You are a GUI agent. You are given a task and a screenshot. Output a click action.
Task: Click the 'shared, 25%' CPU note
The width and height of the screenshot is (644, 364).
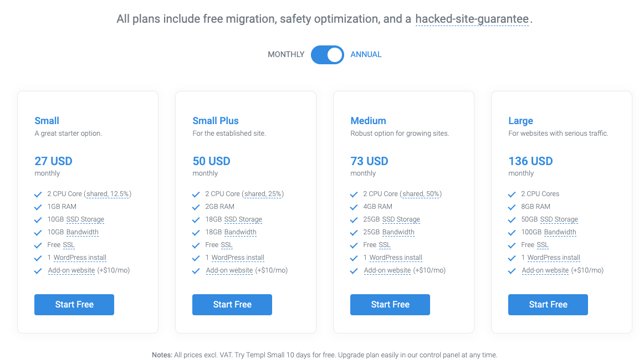(264, 194)
